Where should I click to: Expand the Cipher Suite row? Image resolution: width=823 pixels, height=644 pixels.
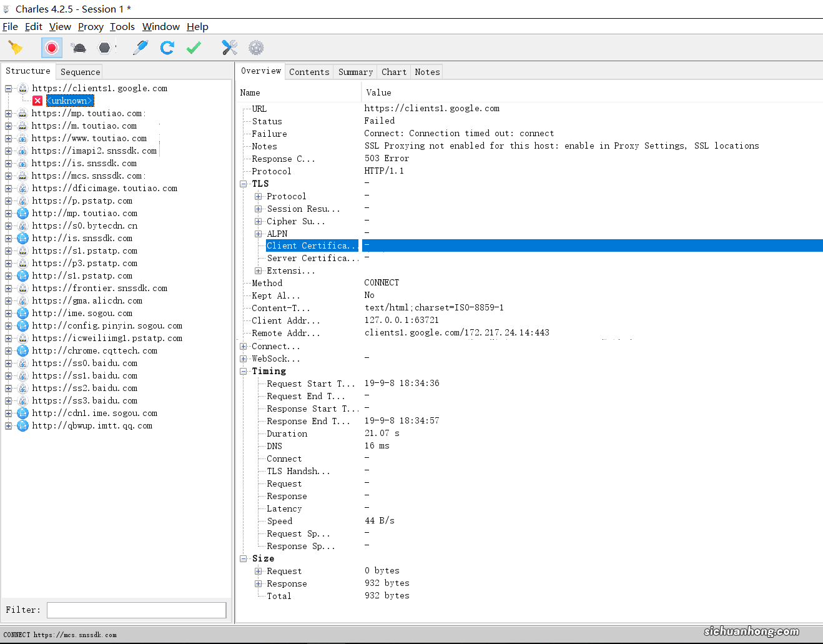258,221
